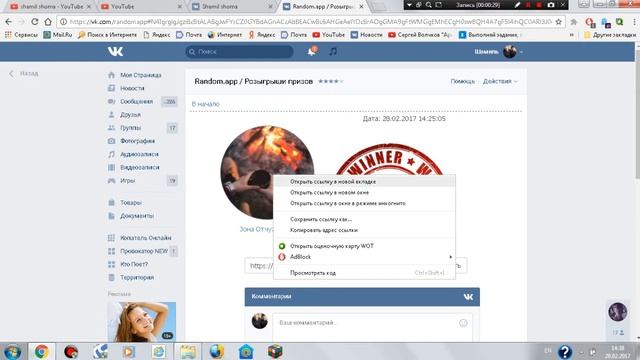
Task: Click help question mark in tray
Action: (x=565, y=351)
